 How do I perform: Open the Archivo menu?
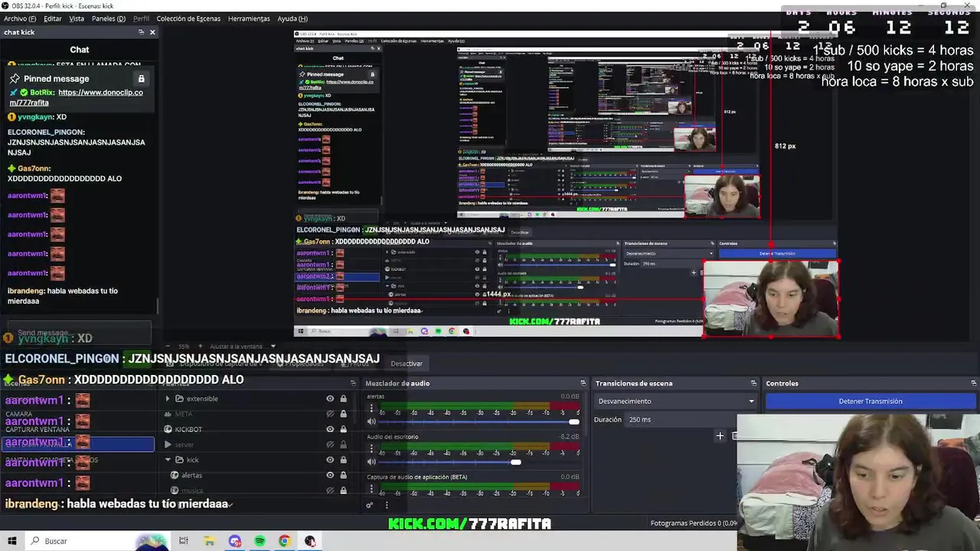[20, 18]
